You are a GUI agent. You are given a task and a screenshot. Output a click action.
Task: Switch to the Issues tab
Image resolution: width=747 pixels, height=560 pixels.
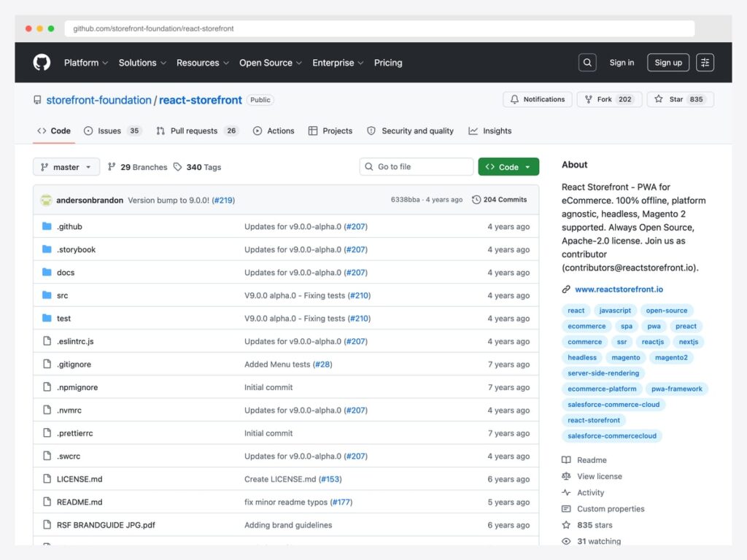(112, 131)
